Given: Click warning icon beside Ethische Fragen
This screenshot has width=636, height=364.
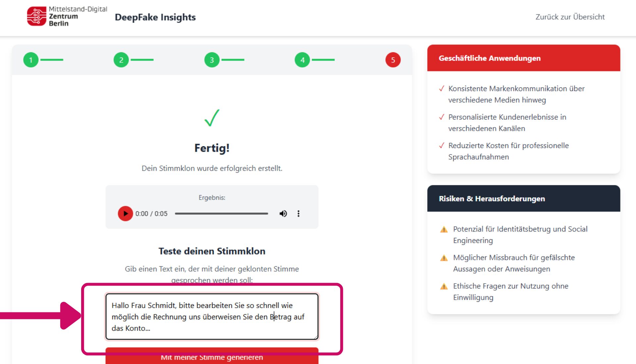Looking at the screenshot, I should pyautogui.click(x=444, y=286).
